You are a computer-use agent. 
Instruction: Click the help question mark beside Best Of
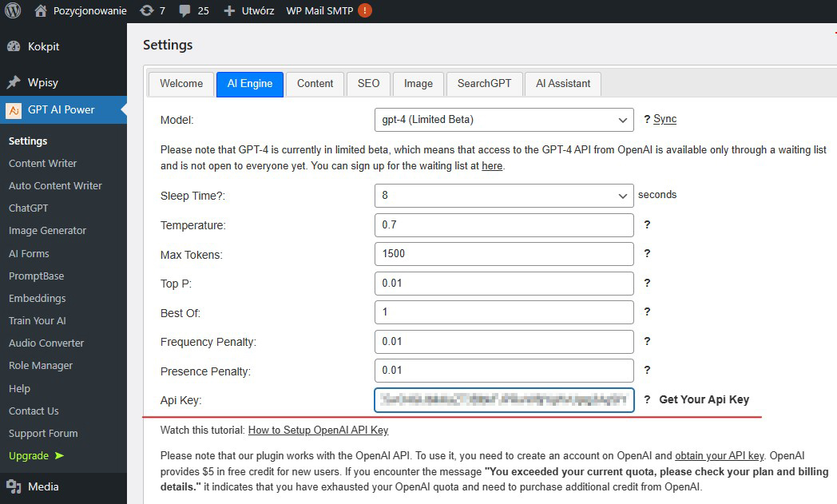[647, 312]
